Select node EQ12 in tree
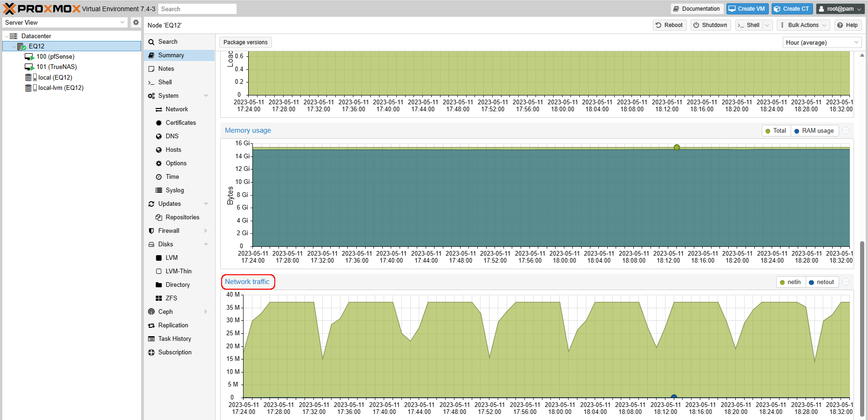 point(71,46)
